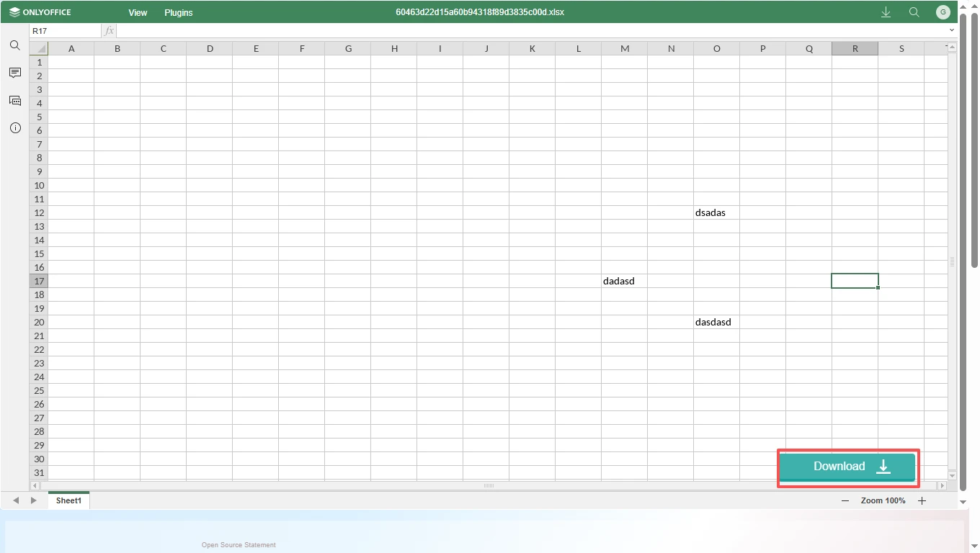Open the user avatar G
This screenshot has width=980, height=553.
pyautogui.click(x=943, y=12)
